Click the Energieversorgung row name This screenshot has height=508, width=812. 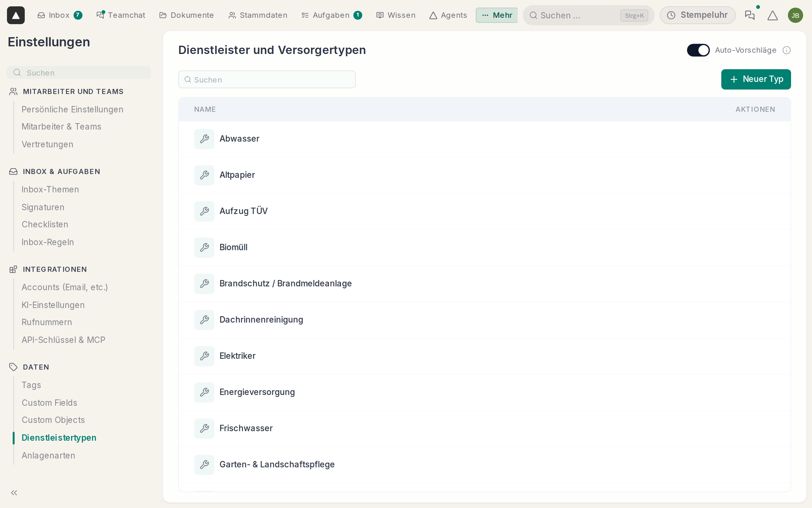[x=257, y=392]
